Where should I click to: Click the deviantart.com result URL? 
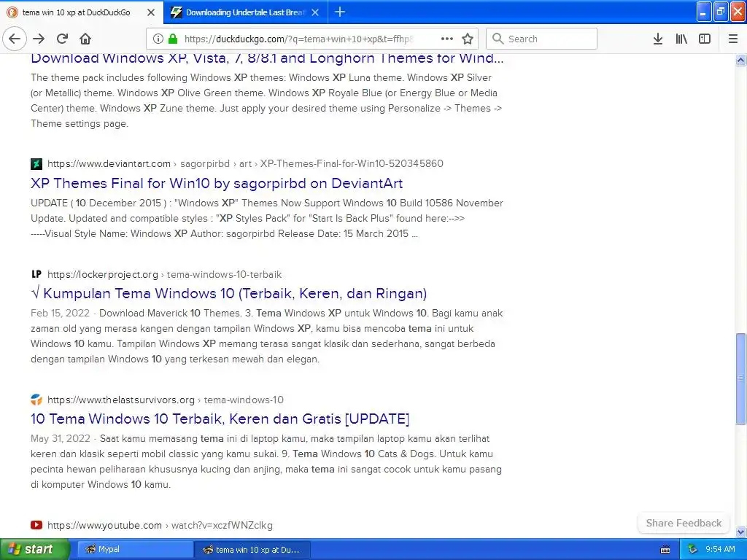point(245,164)
